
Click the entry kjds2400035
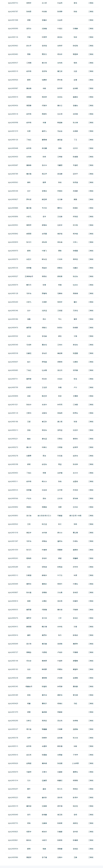coord(13,610)
